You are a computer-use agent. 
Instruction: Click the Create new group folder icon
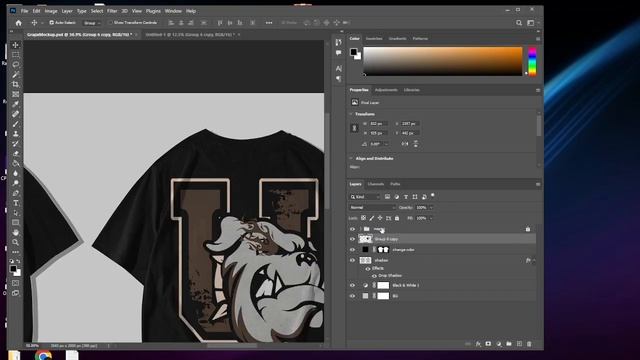click(x=509, y=344)
